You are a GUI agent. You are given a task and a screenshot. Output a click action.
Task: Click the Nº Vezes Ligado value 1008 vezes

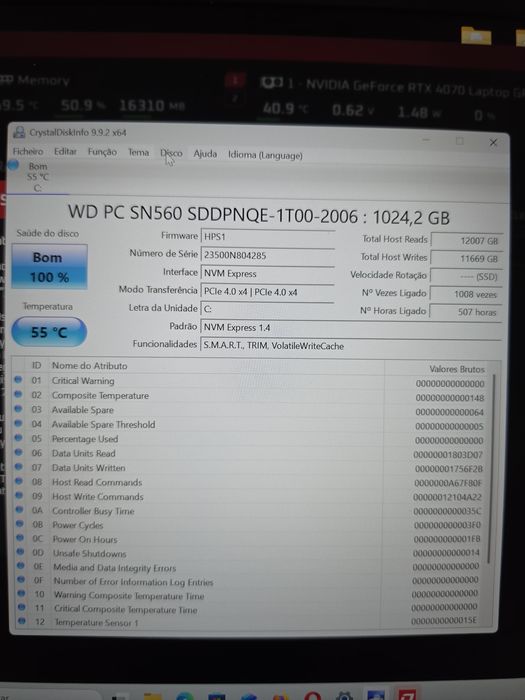(467, 294)
